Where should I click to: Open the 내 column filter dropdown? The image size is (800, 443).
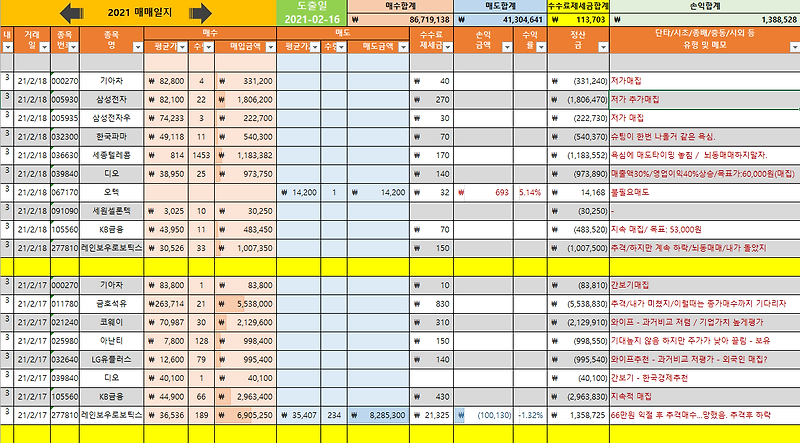tap(7, 47)
